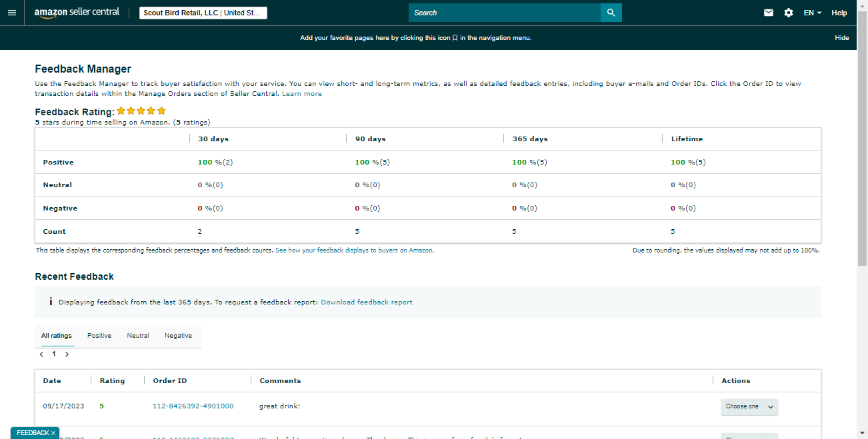The image size is (868, 439).
Task: Switch to the Negative tab
Action: [178, 336]
